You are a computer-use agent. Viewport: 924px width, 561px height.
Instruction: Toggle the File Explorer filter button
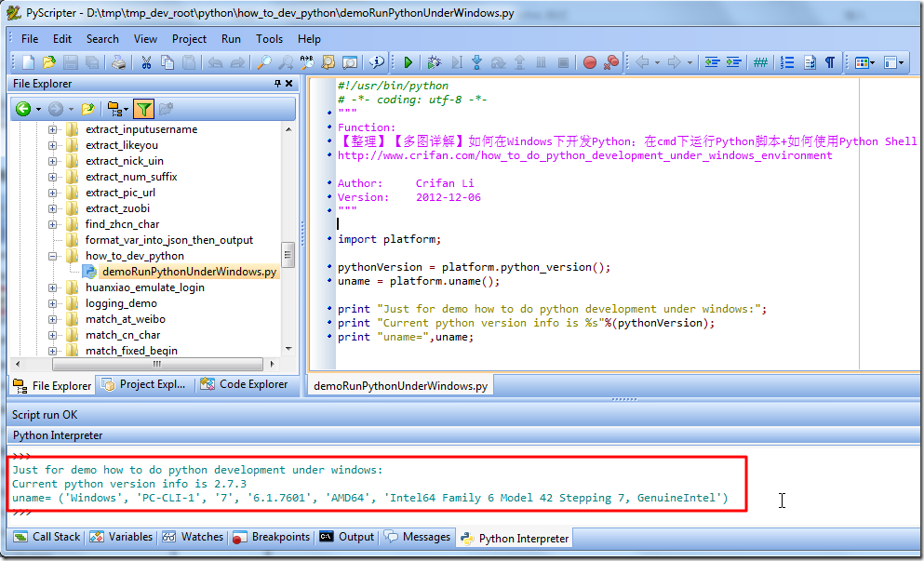coord(143,109)
